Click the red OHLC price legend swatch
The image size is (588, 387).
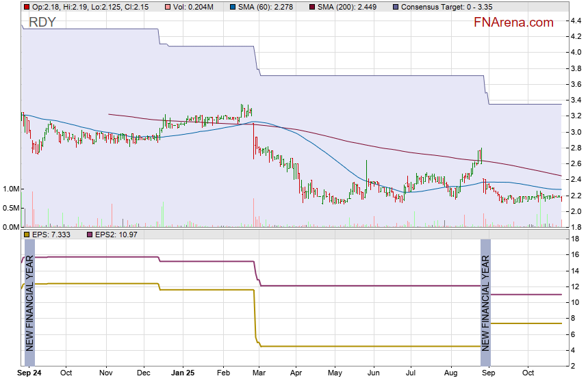coord(27,7)
